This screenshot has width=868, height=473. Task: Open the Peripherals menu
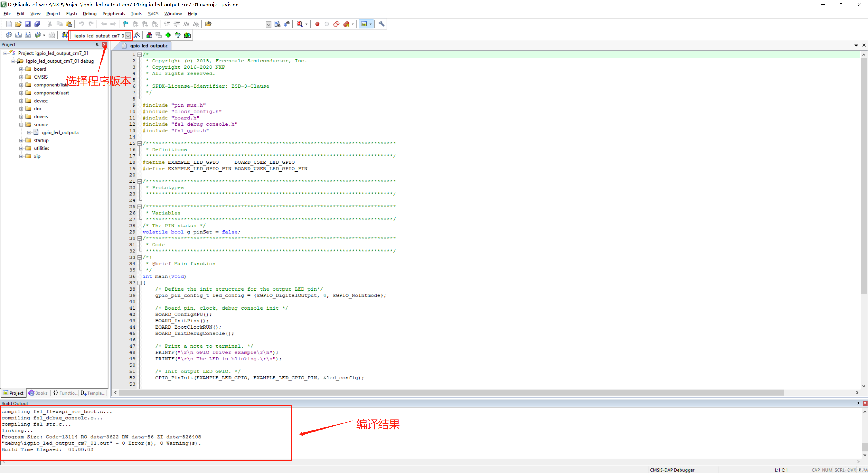[x=114, y=14]
